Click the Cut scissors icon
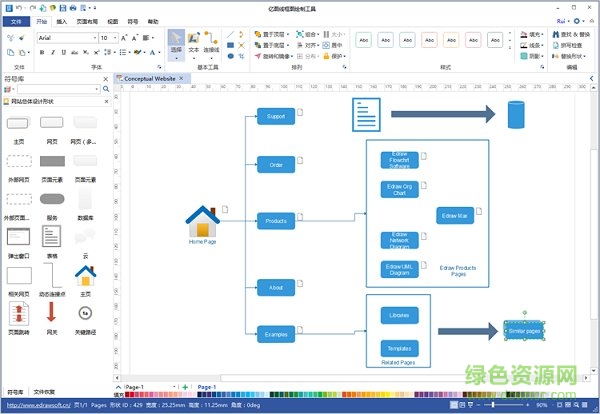Viewport: 600px width, 414px height. 11,37
